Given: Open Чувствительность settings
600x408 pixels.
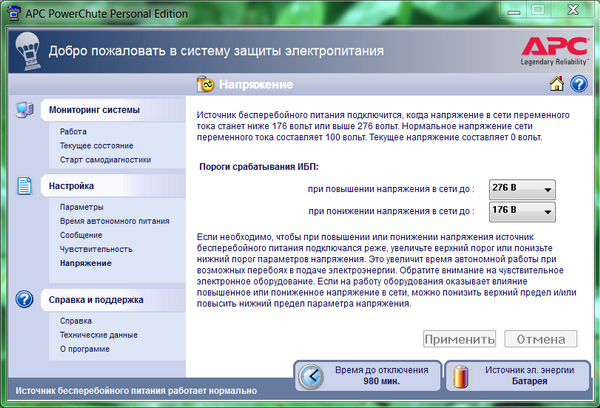Looking at the screenshot, I should click(96, 249).
